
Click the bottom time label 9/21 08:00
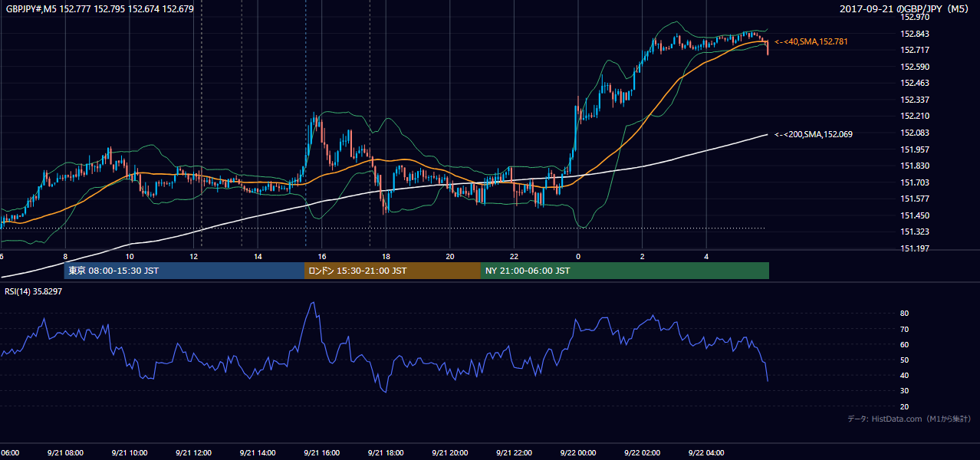65,453
